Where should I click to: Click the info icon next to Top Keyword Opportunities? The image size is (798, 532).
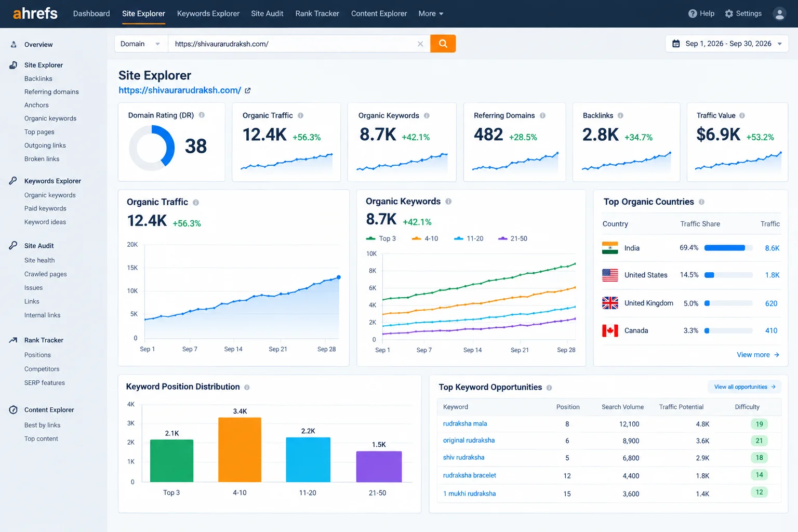549,388
